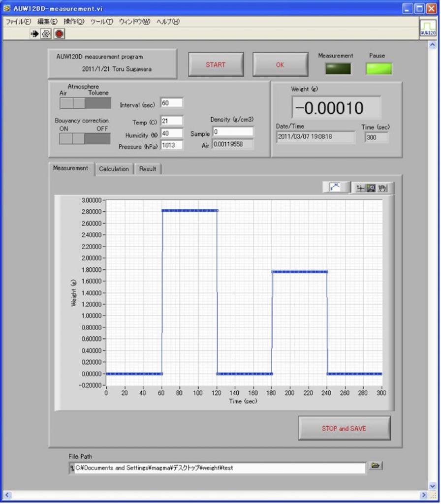Click the Run Continuously icon
The height and width of the screenshot is (504, 441).
tap(46, 33)
